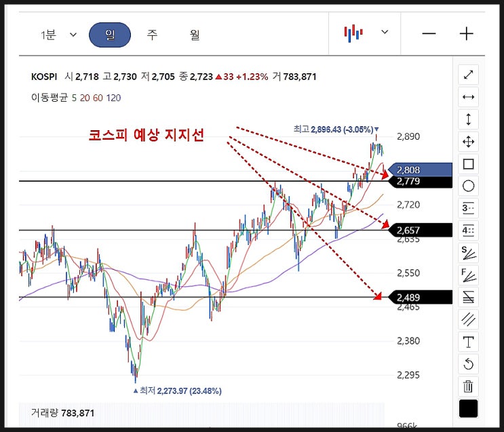Switch to the 주 weekly tab
The width and height of the screenshot is (504, 432).
point(152,35)
